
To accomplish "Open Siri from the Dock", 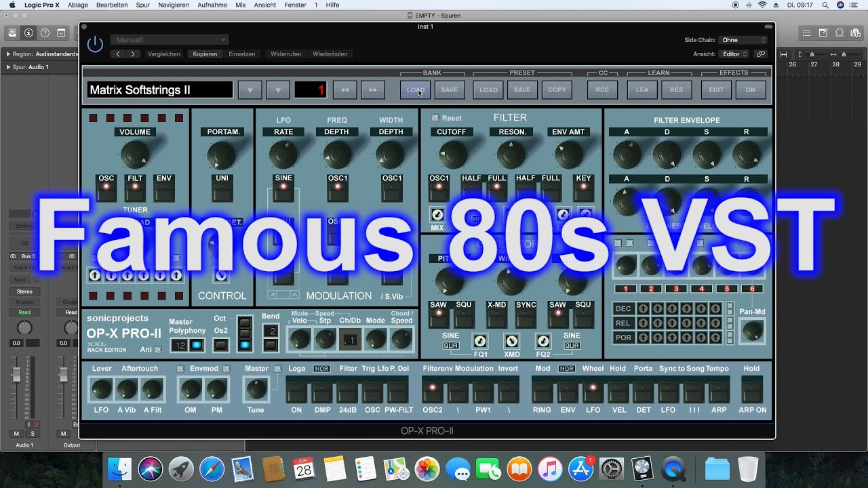I will click(151, 469).
